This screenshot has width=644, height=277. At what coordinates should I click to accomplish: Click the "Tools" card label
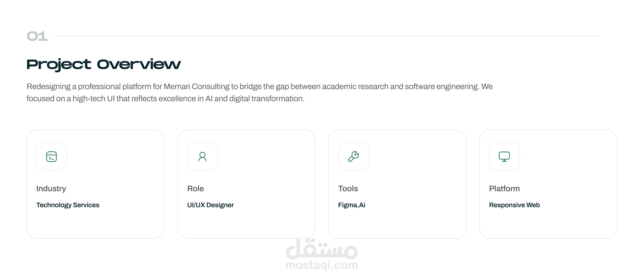point(348,189)
